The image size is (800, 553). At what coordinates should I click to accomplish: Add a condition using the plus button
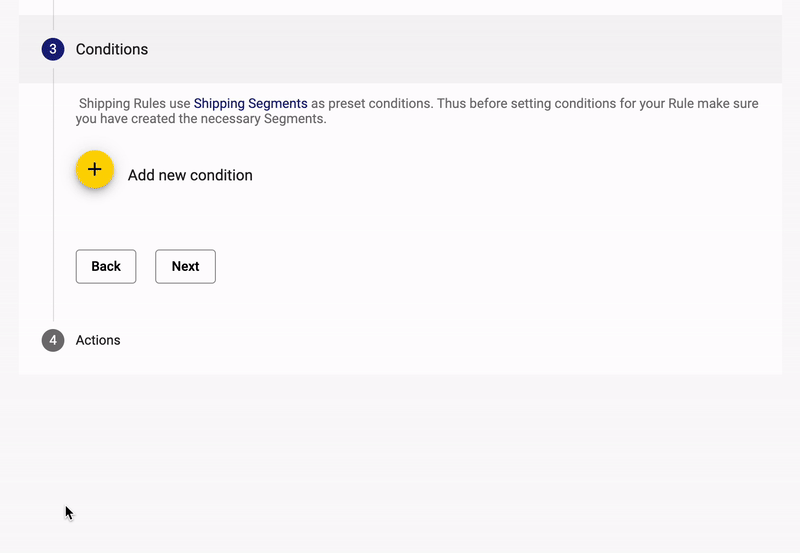coord(95,169)
